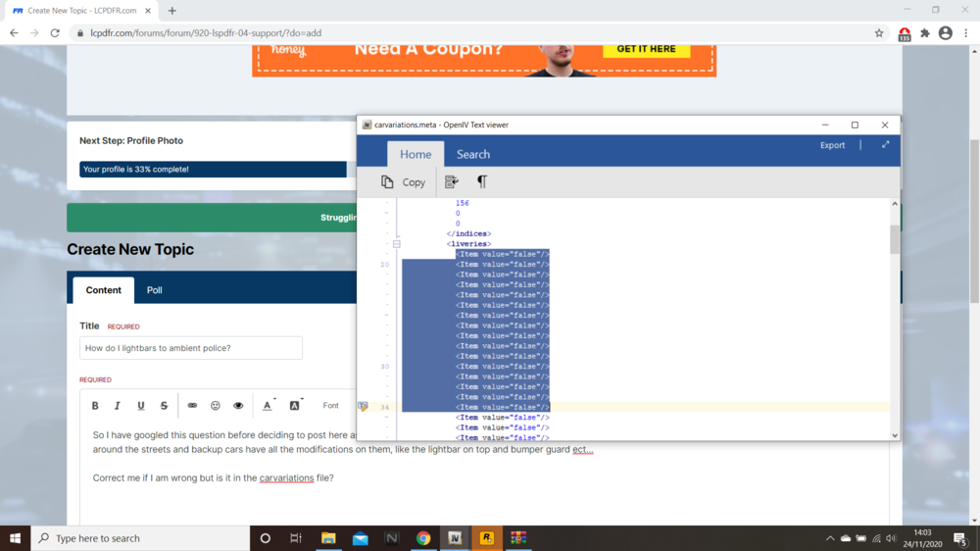Close the Create New Topic browser tab

click(148, 11)
